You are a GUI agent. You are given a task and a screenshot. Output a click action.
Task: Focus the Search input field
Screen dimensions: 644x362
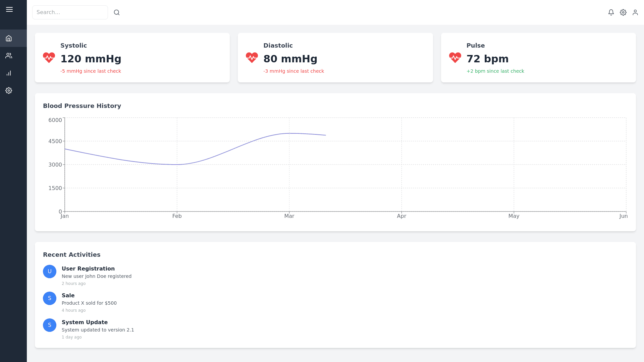(x=70, y=12)
